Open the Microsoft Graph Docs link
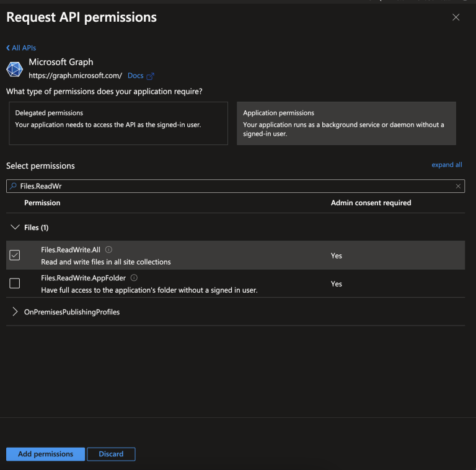 (x=135, y=76)
